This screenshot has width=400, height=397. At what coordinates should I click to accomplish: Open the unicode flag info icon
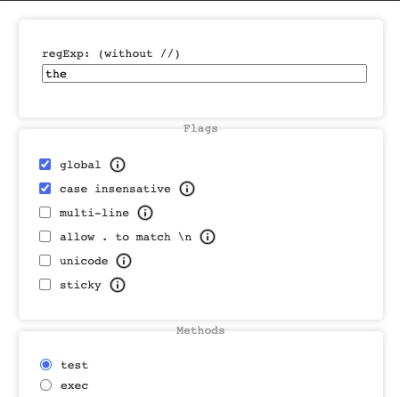point(124,261)
